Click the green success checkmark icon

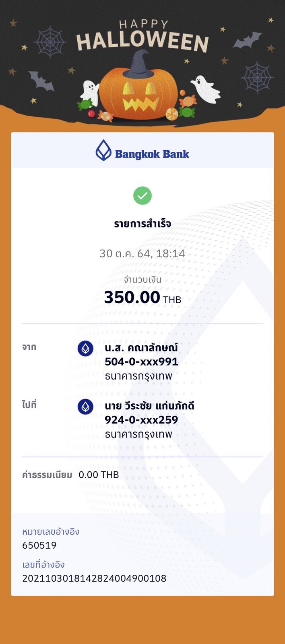[142, 196]
